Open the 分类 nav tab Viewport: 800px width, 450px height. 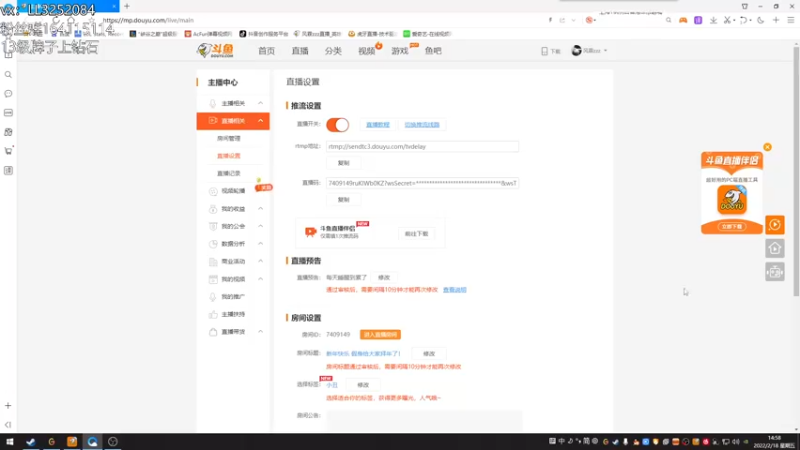click(x=333, y=51)
